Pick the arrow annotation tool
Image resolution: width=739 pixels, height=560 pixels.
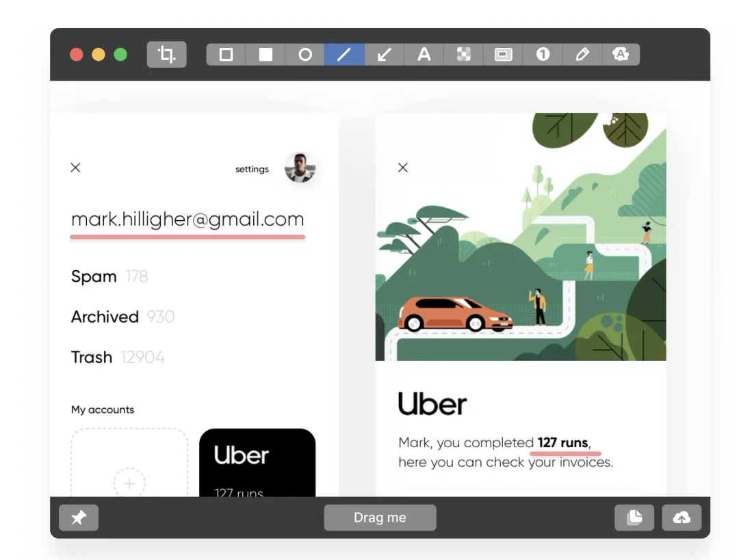[x=384, y=54]
